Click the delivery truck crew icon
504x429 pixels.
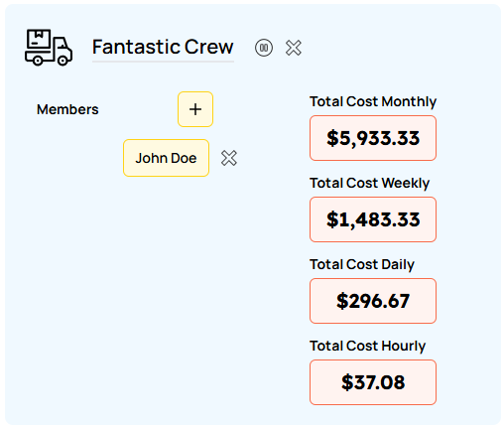(x=49, y=48)
